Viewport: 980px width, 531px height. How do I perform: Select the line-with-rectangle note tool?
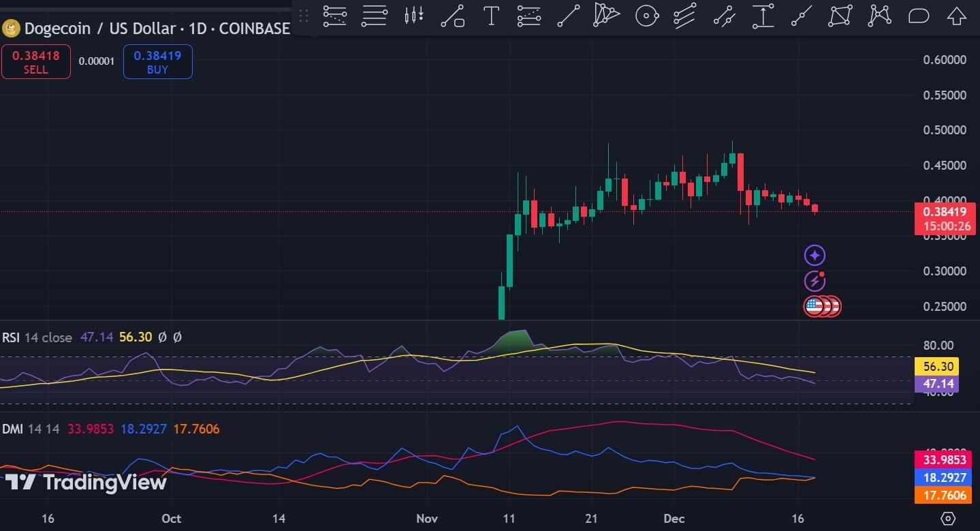[x=452, y=15]
